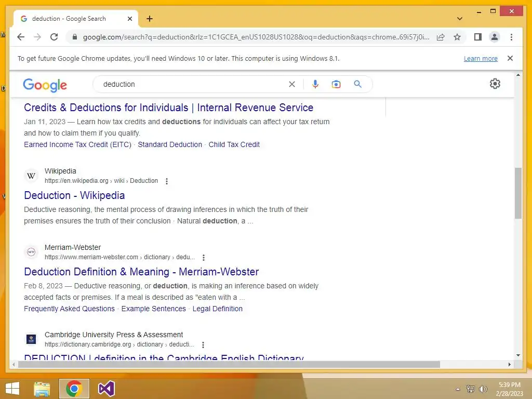The height and width of the screenshot is (399, 532).
Task: Search by image camera icon
Action: [x=336, y=84]
